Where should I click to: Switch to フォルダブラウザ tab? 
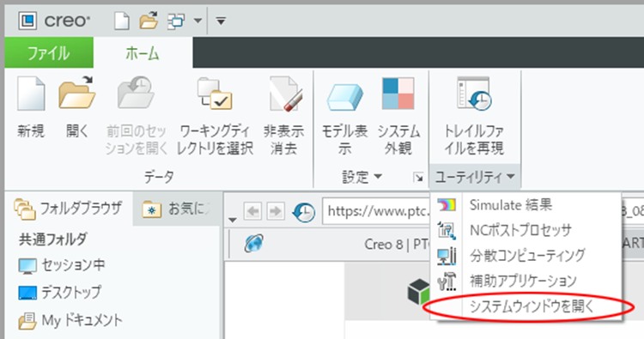coord(68,209)
